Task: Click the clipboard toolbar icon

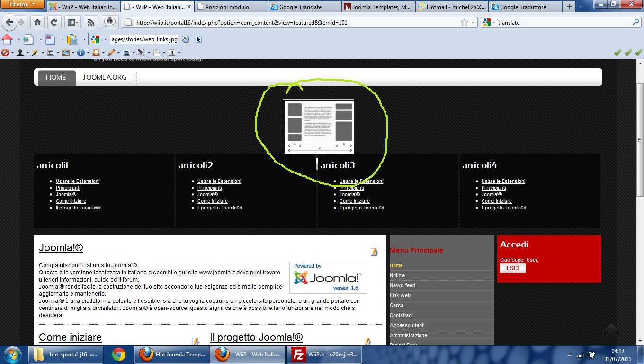Action: [x=72, y=39]
